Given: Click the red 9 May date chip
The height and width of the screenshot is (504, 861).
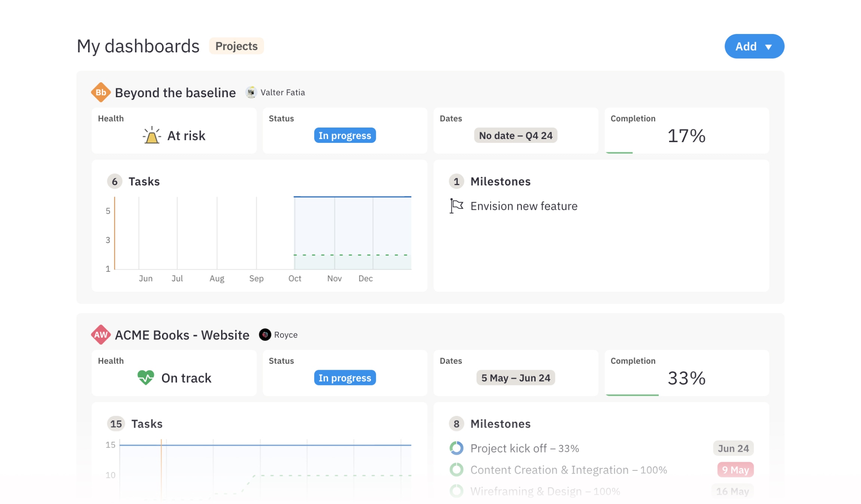Looking at the screenshot, I should [735, 470].
